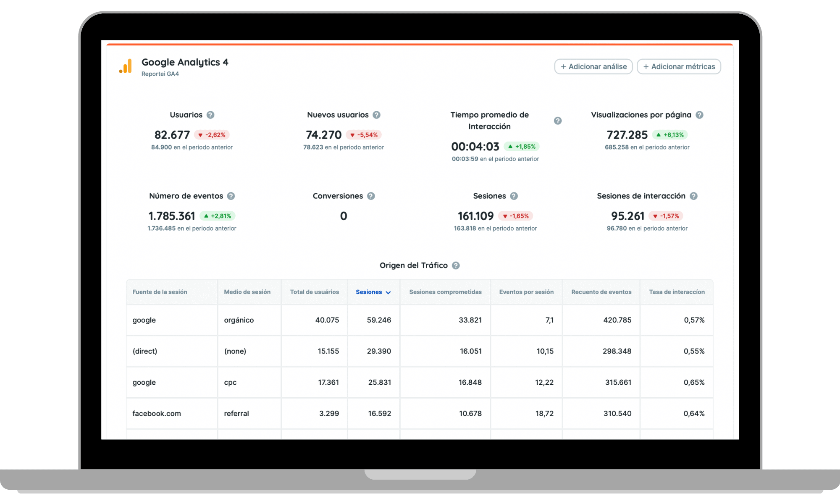Click the +2,81% change badge

point(218,216)
